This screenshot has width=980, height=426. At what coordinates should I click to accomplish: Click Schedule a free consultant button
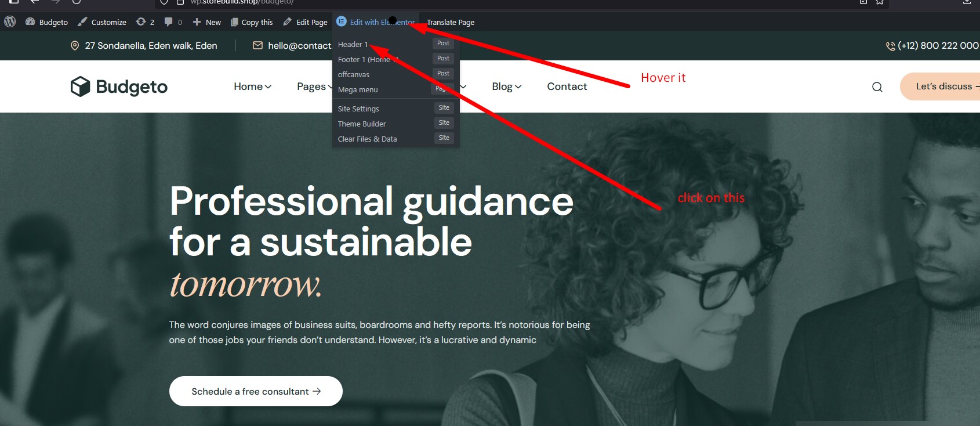coord(256,391)
